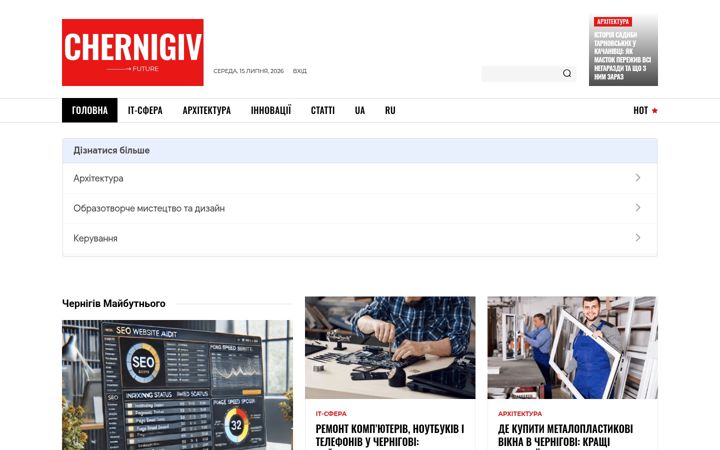
Task: Open РЕМОНТ КОМП'ЮТЕРІВ, НОУТБУКІВ article headline
Action: [x=390, y=436]
